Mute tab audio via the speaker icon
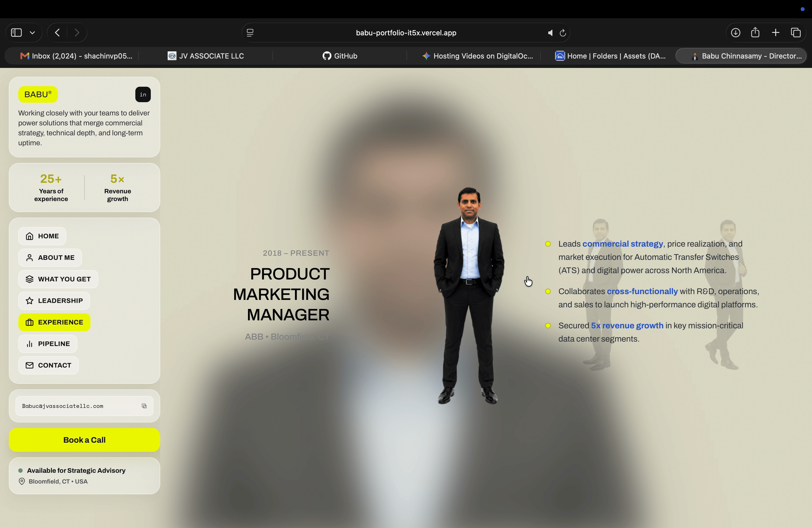812x528 pixels. (550, 33)
